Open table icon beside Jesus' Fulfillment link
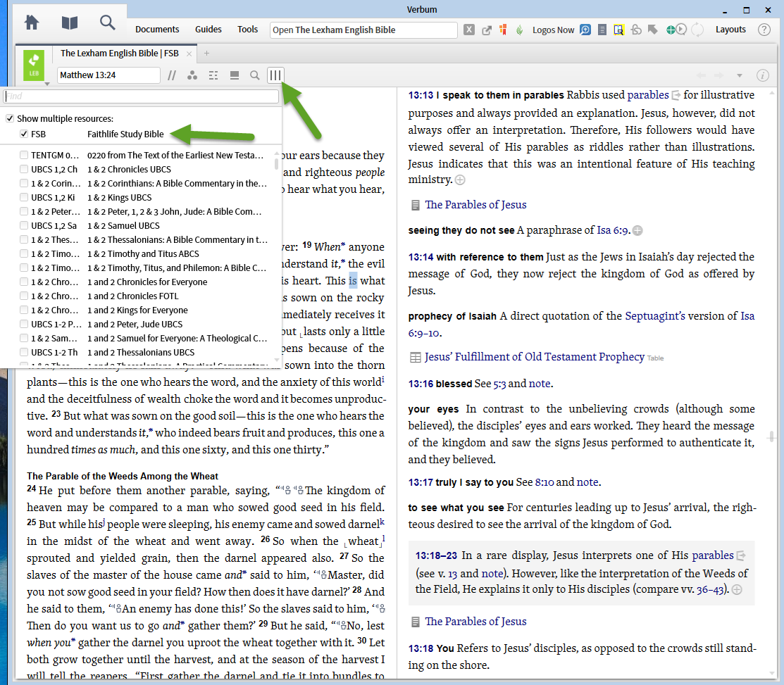 pos(415,357)
